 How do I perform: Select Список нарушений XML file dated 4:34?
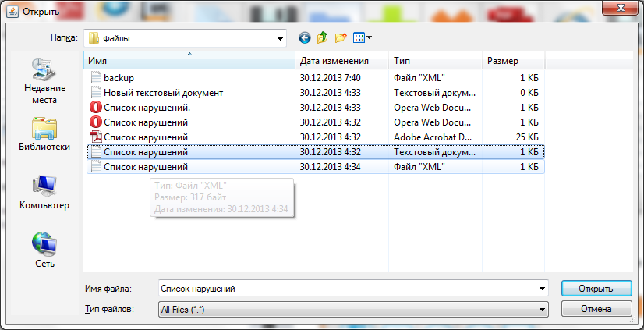tap(316, 167)
